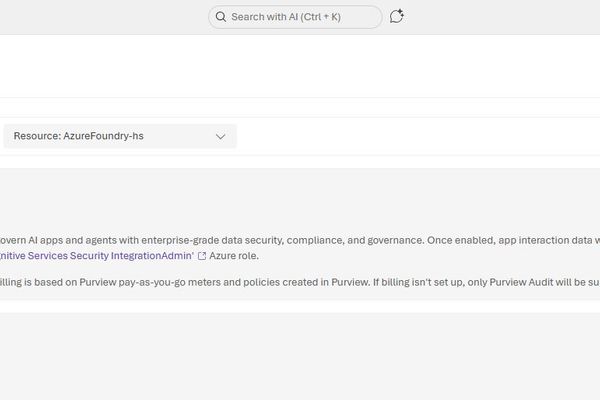This screenshot has height=400, width=600.
Task: Click text 'enterprise-grade data security, compliance'
Action: tap(243, 240)
